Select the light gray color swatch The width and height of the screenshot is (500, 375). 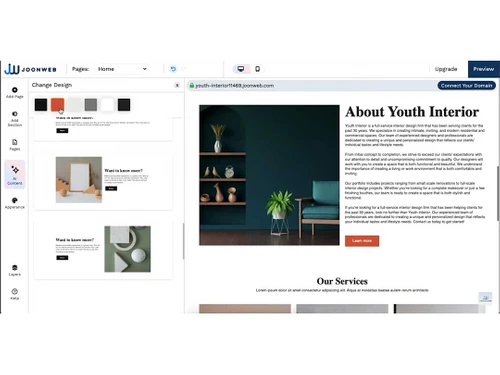[74, 105]
